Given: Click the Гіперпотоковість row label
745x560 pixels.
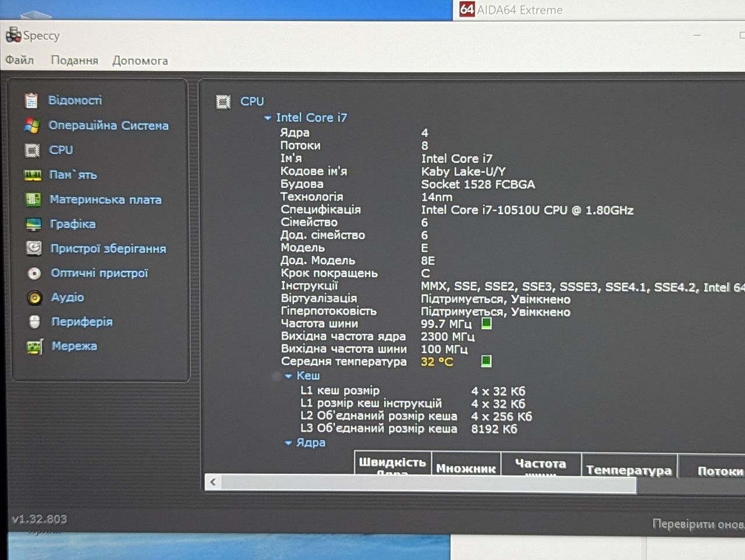Looking at the screenshot, I should tap(329, 311).
